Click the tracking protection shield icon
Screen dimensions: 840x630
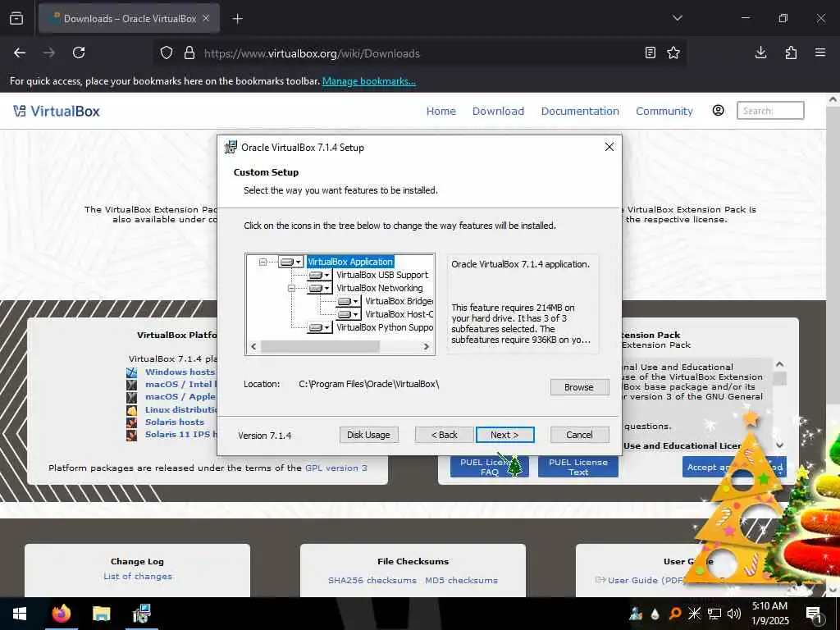tap(167, 53)
